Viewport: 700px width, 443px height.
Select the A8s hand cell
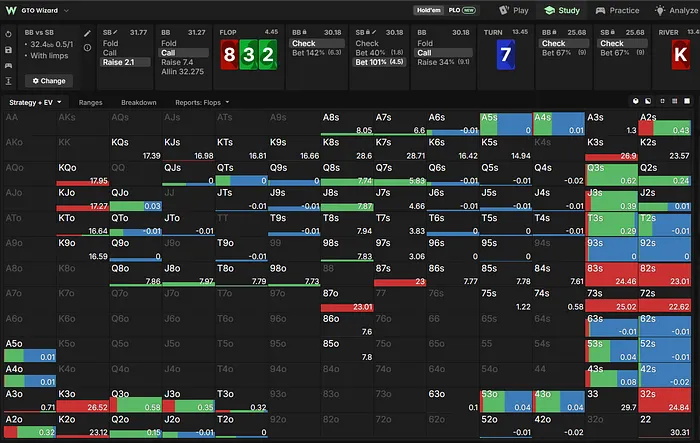click(x=347, y=124)
